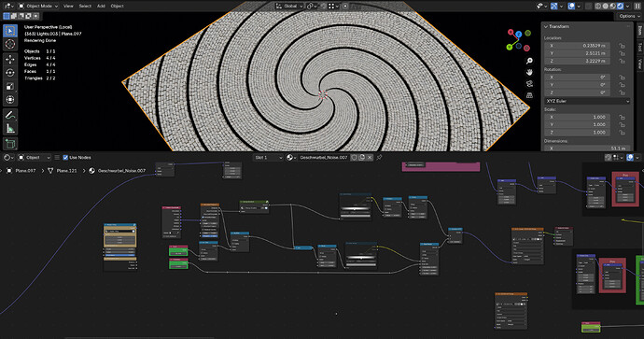Switch to wireframe viewport shading
This screenshot has width=644, height=339.
coord(598,7)
